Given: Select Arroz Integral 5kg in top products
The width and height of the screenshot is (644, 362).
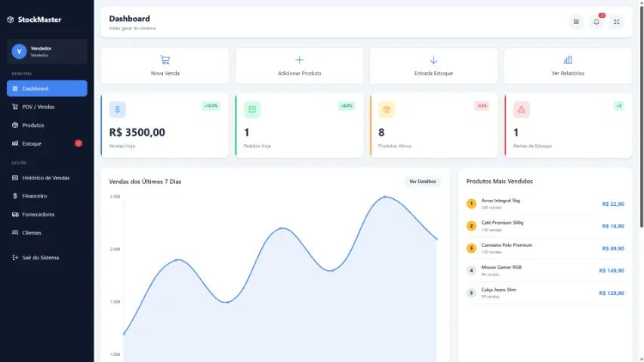Looking at the screenshot, I should (500, 203).
